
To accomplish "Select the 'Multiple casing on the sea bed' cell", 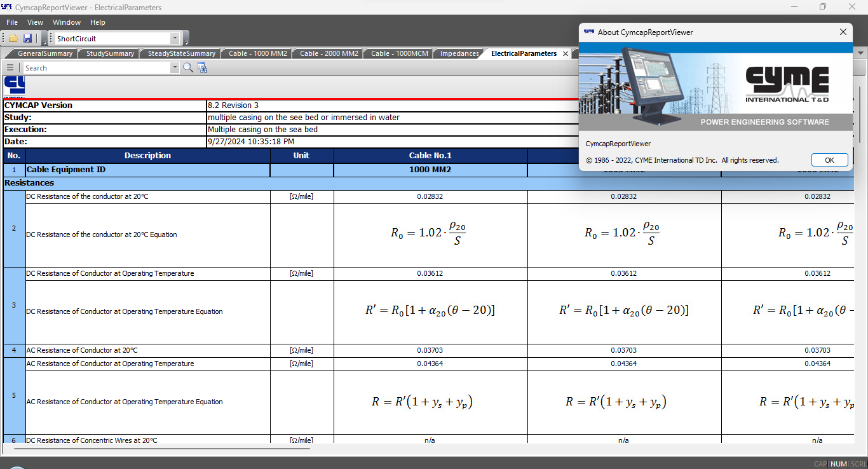I will tap(392, 130).
